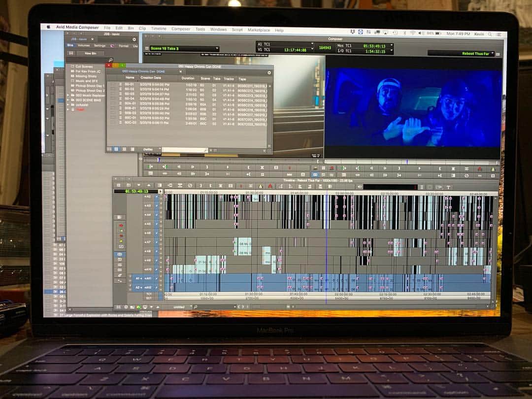Click the highlighted Source/Record mode button

click(x=315, y=175)
